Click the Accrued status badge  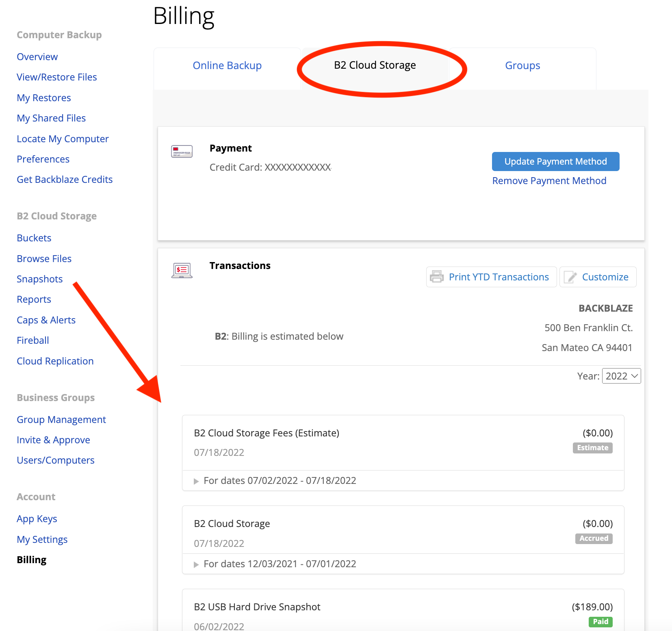(594, 538)
